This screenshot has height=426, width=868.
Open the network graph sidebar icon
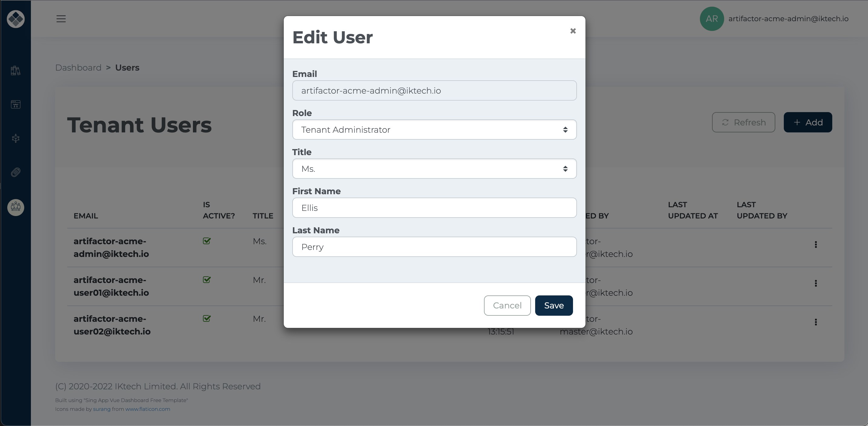coord(15,138)
